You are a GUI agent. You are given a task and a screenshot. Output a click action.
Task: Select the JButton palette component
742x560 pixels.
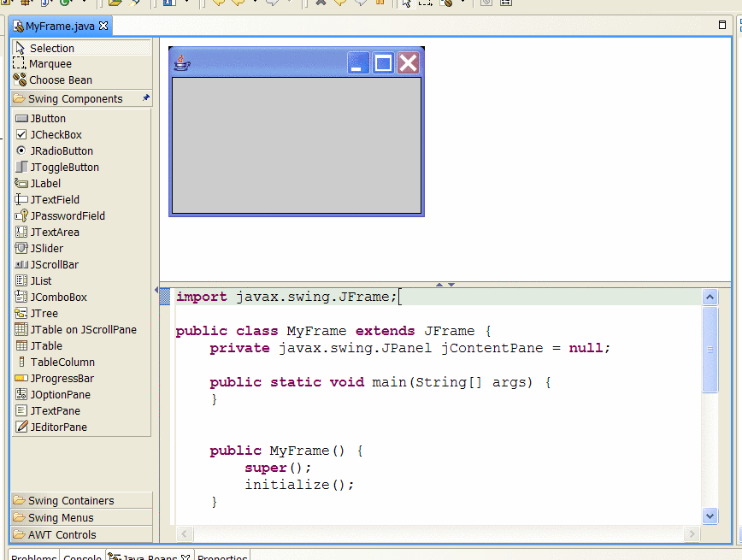[47, 119]
